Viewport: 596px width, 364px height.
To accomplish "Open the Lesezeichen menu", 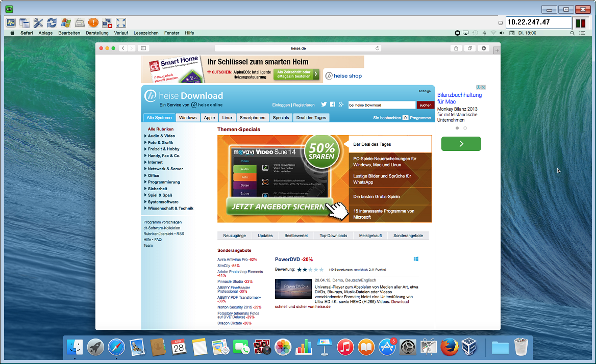I will click(146, 33).
